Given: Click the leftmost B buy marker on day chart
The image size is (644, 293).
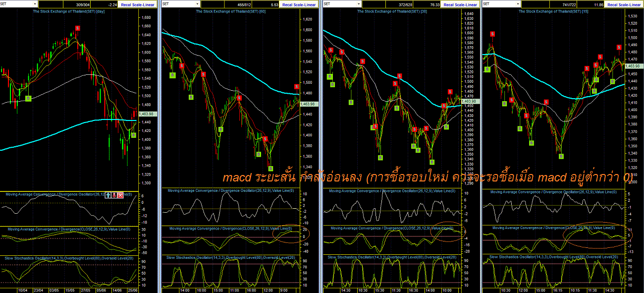Looking at the screenshot, I should coord(28,98).
